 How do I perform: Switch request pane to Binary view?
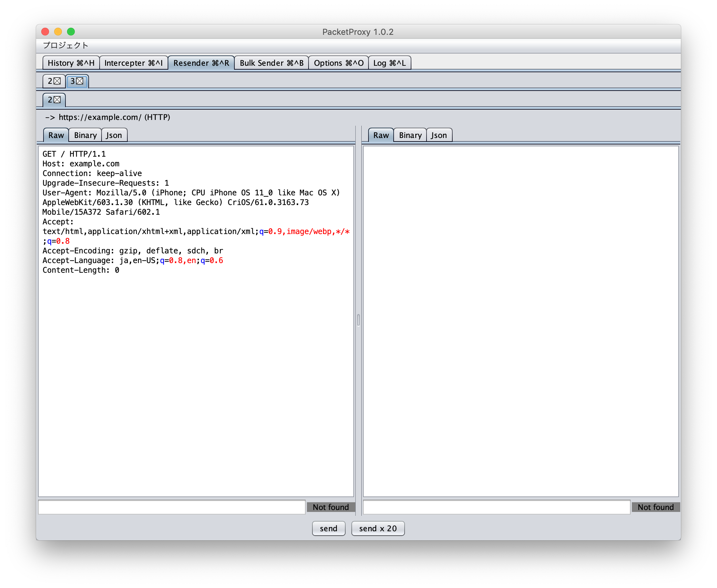pyautogui.click(x=85, y=135)
